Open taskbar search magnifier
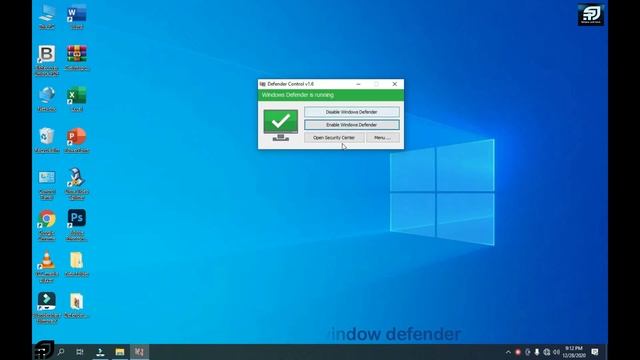The height and width of the screenshot is (360, 640). 61,352
